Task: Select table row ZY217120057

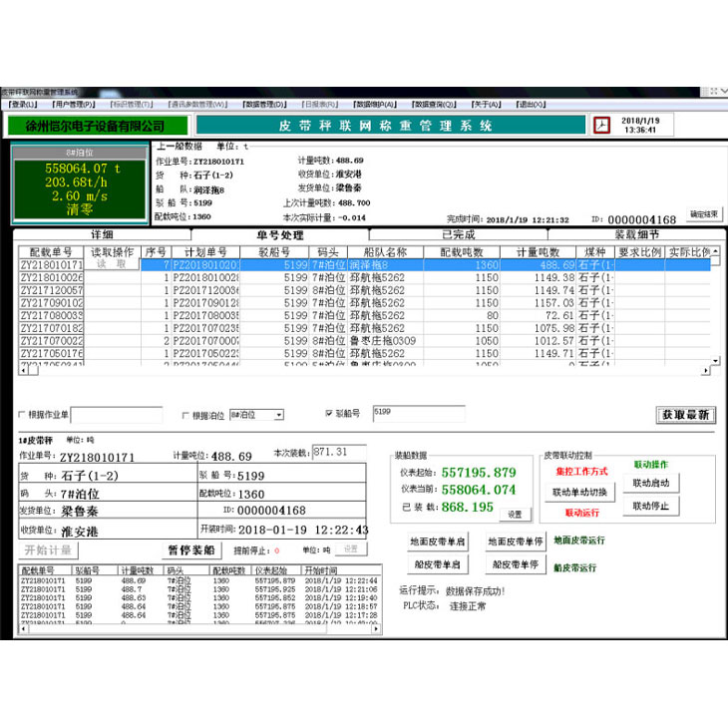Action: (364, 290)
